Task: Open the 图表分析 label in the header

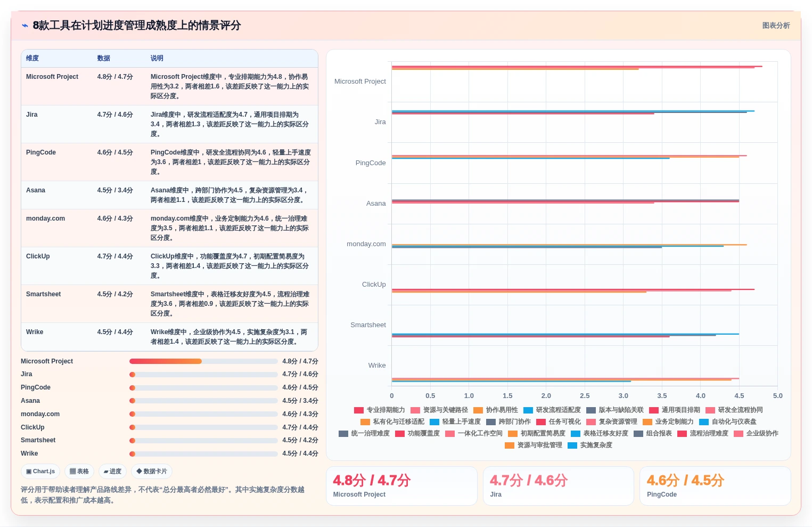Action: 776,26
